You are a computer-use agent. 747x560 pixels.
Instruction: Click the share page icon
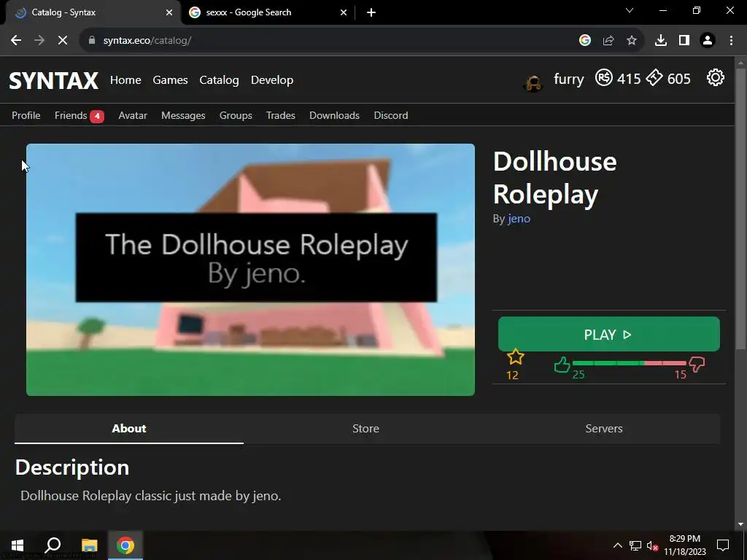point(608,41)
